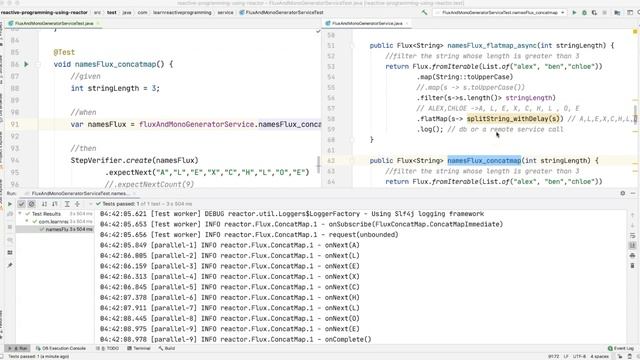Click the 'learnreactiveprogramming' breadcrumb
Screen dimensions: 640x360
pos(182,13)
